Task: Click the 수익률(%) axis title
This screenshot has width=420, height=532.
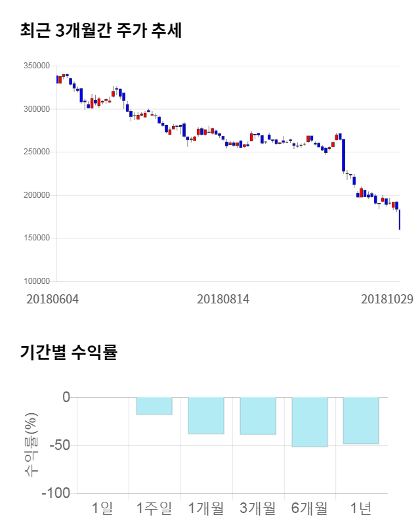Action: point(31,445)
